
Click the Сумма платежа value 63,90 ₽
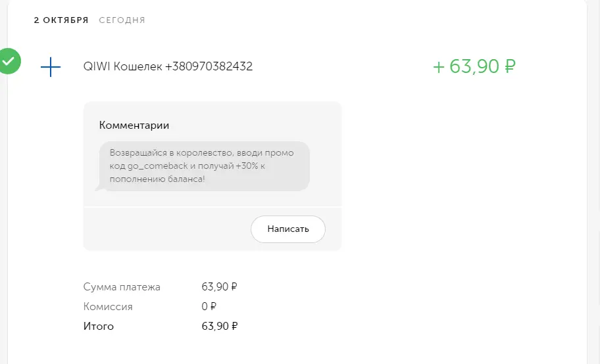pyautogui.click(x=219, y=286)
